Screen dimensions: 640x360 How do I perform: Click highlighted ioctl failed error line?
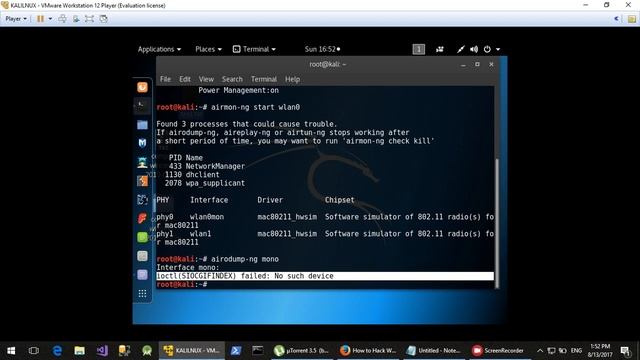pyautogui.click(x=325, y=276)
